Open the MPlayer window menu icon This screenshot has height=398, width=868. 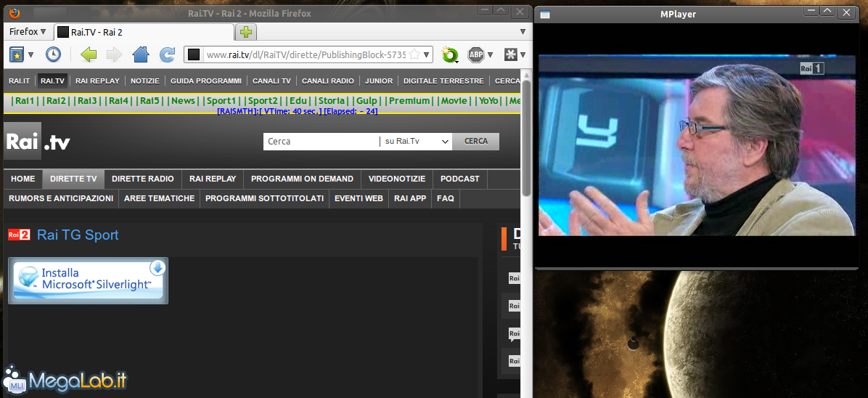(x=545, y=15)
